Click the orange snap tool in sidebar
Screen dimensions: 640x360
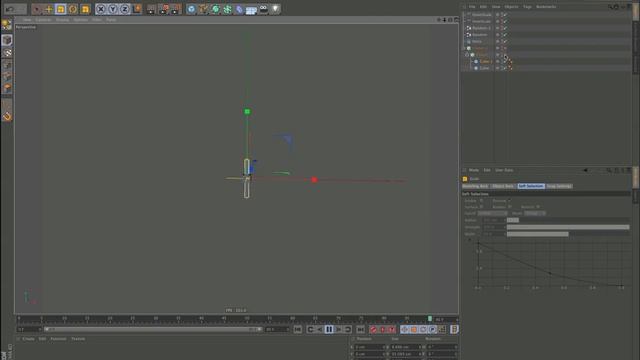tap(7, 117)
